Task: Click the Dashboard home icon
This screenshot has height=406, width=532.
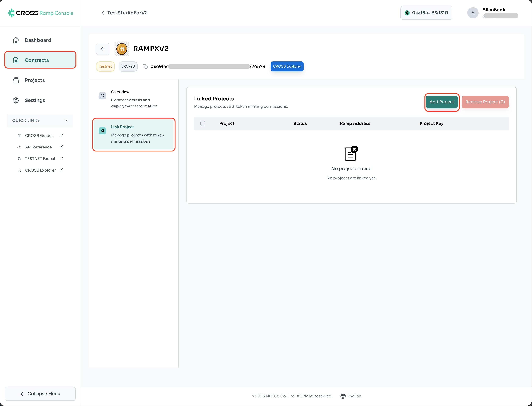Action: tap(16, 40)
